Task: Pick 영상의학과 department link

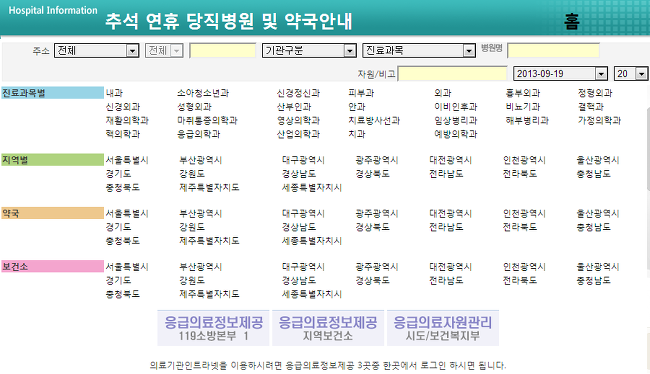Action: (298, 120)
